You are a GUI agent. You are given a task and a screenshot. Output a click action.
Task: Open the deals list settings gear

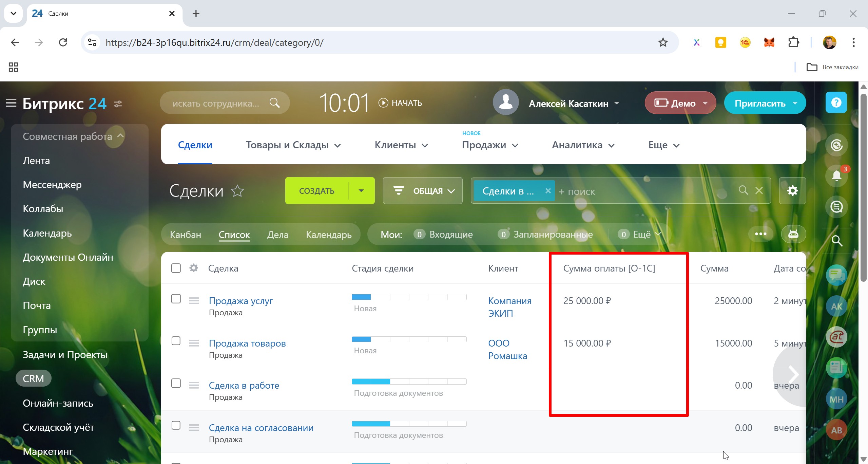792,191
